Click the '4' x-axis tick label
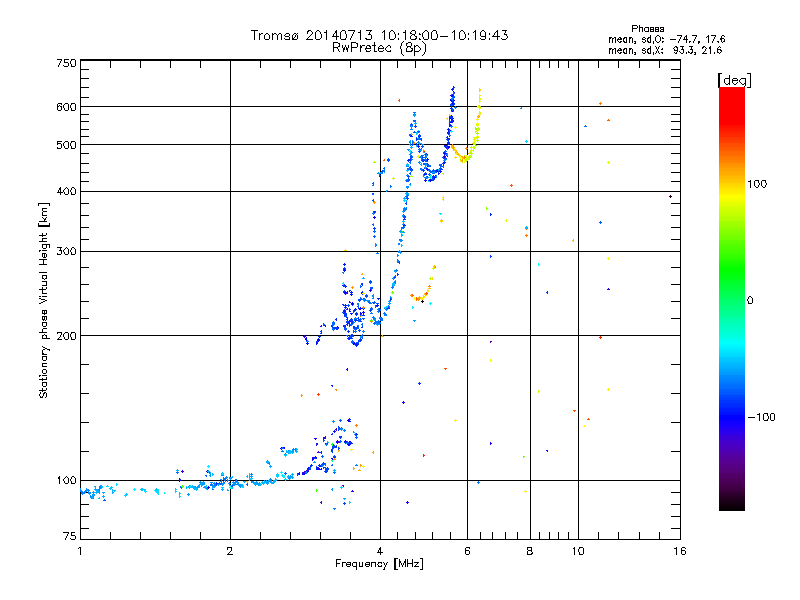 (380, 551)
